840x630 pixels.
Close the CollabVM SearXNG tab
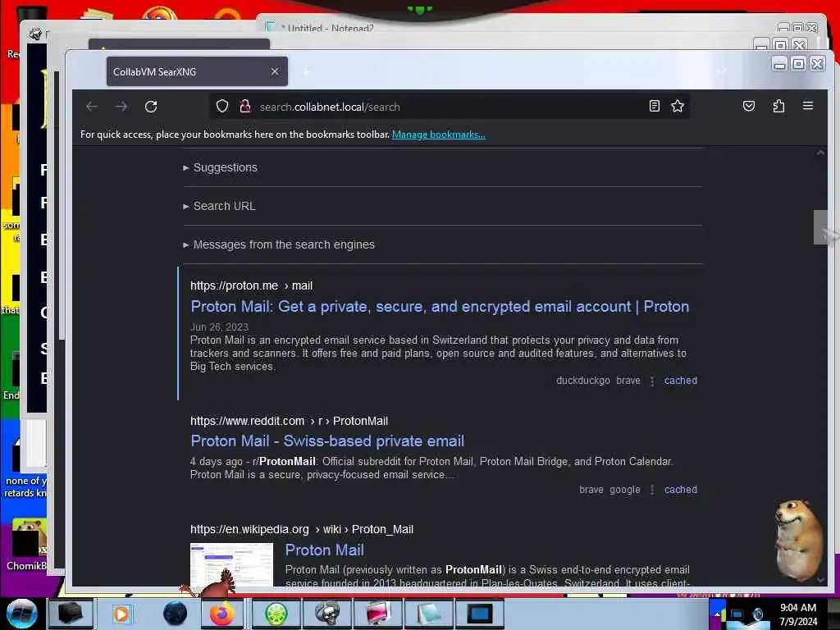275,71
